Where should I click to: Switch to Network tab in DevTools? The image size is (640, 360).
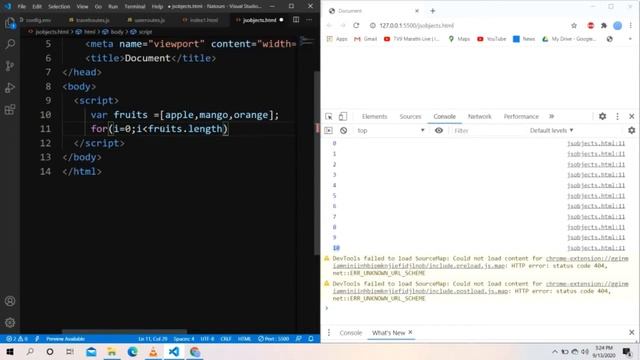[480, 116]
